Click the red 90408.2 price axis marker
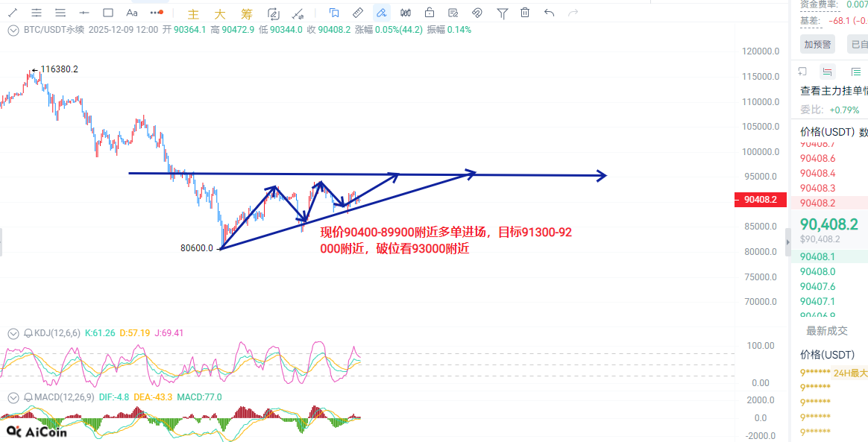868x442 pixels. [761, 200]
